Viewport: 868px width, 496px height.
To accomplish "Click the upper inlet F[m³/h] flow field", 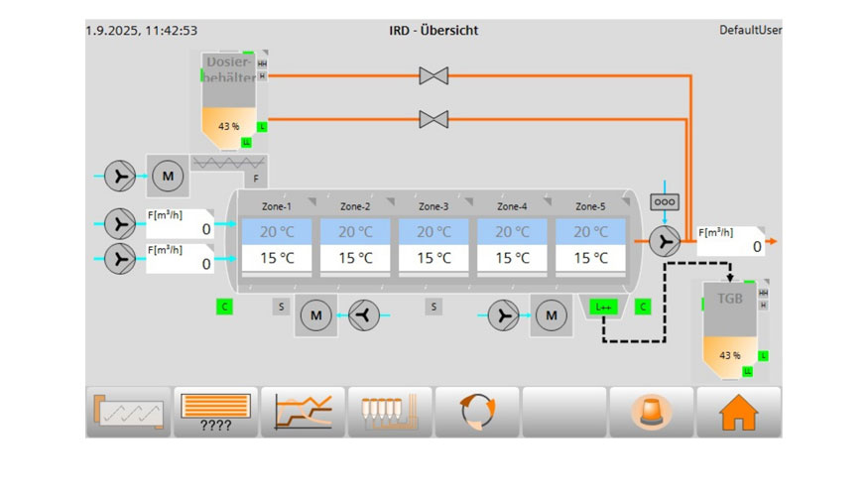I will click(x=180, y=223).
